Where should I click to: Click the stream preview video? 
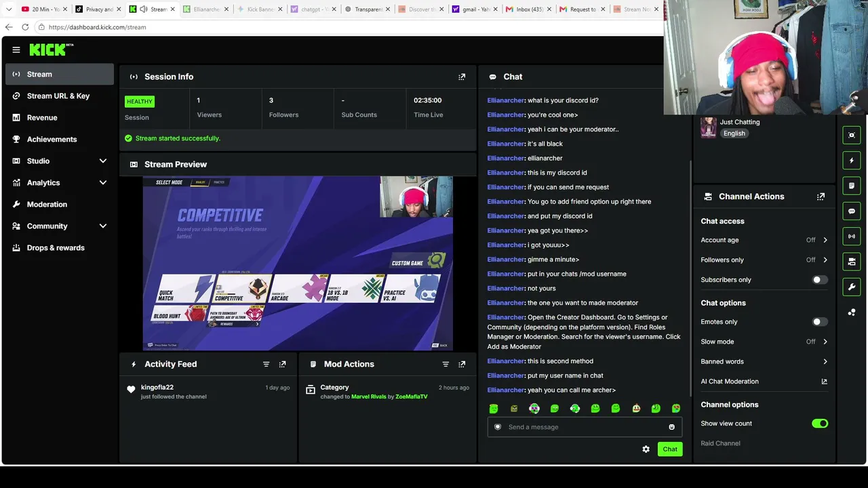pyautogui.click(x=298, y=263)
